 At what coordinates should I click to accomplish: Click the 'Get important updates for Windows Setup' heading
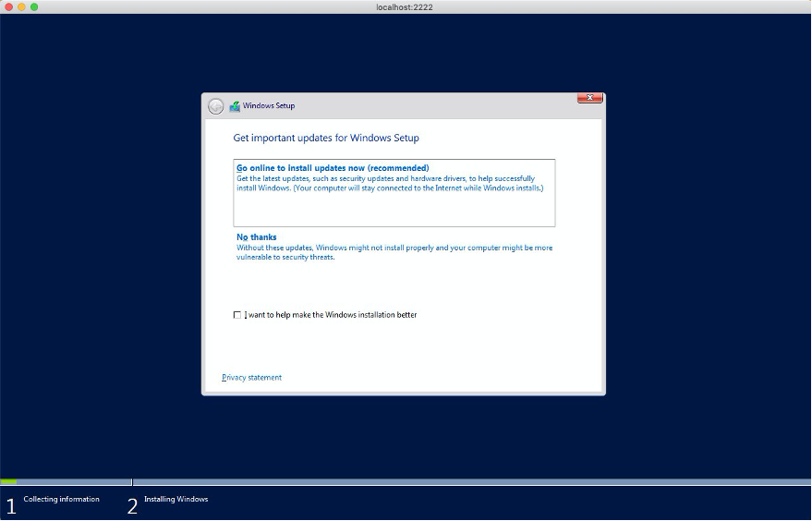point(326,138)
